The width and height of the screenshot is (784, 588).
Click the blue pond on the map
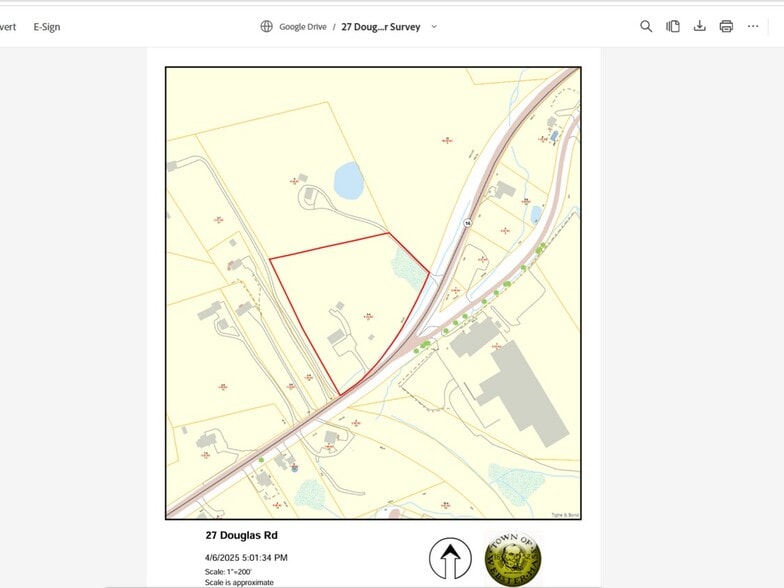click(348, 181)
